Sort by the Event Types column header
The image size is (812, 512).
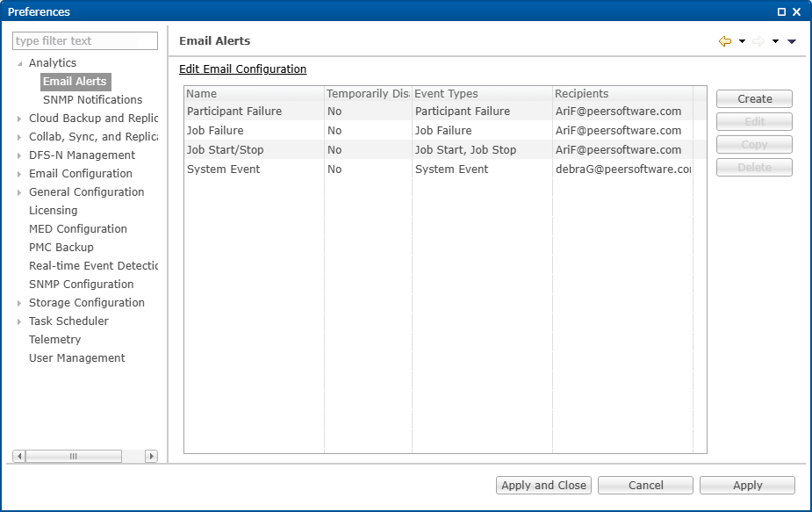(x=483, y=94)
